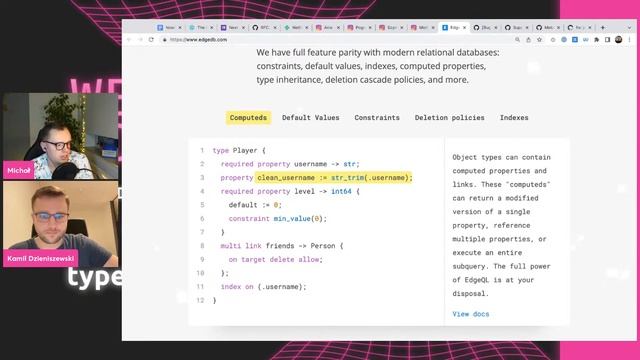Click 'type Player {' code line
Viewport: 640px width, 360px height.
coord(239,150)
